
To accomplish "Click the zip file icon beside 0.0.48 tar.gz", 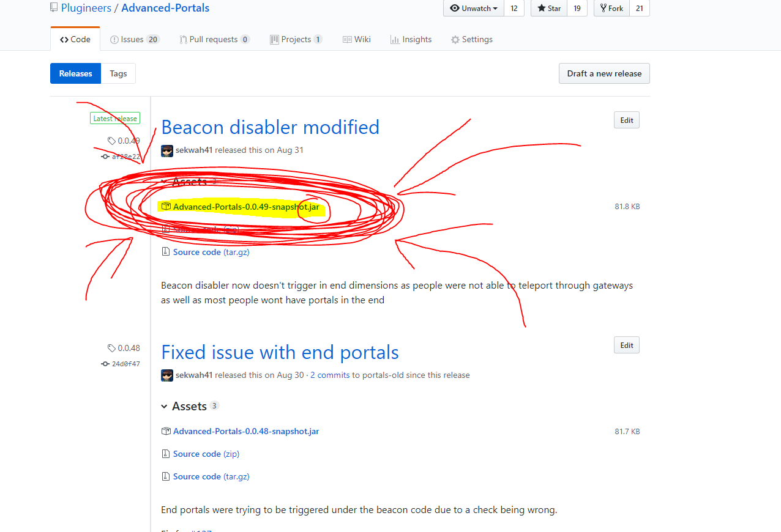I will [165, 477].
